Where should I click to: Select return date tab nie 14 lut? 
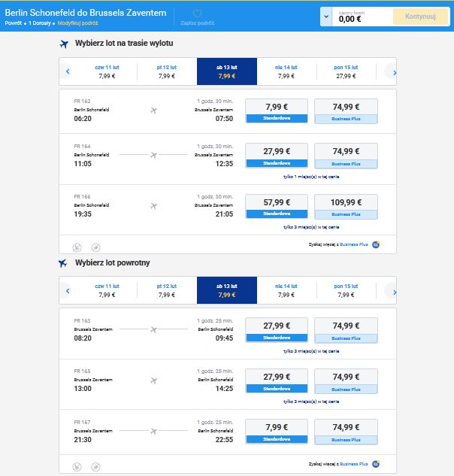pos(286,290)
